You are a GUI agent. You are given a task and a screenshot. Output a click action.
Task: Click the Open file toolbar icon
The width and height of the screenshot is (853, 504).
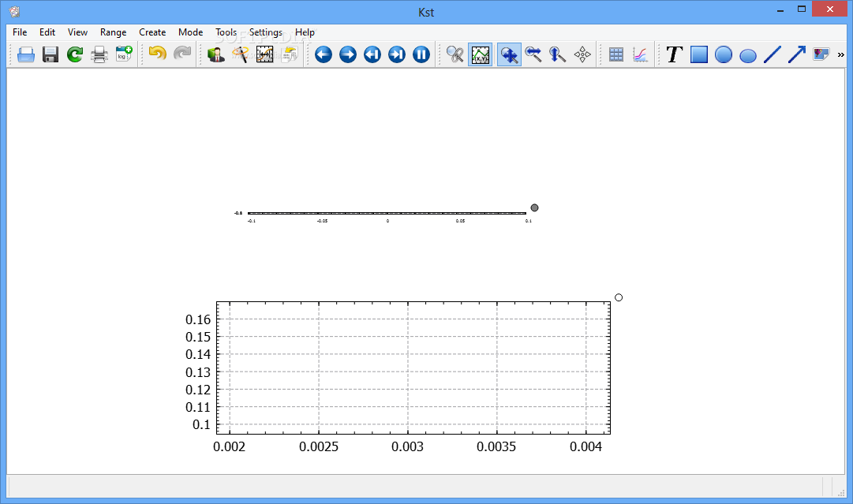pos(25,54)
